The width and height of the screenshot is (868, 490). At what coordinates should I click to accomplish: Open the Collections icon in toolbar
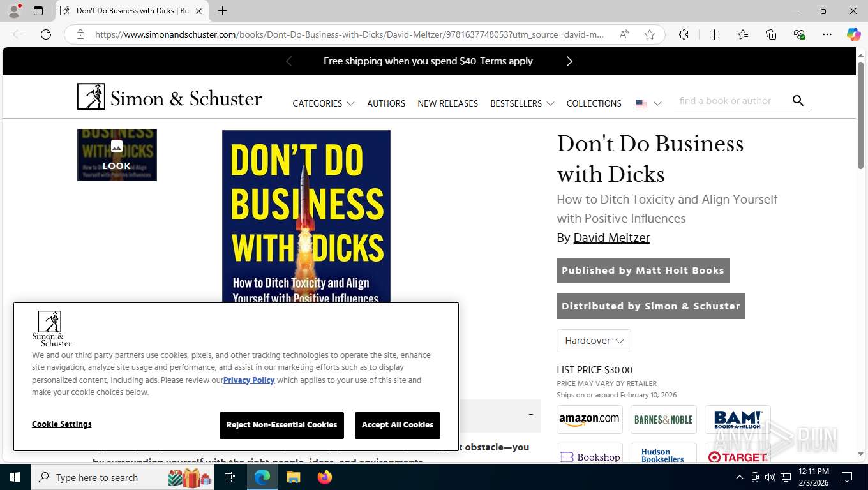pyautogui.click(x=771, y=34)
